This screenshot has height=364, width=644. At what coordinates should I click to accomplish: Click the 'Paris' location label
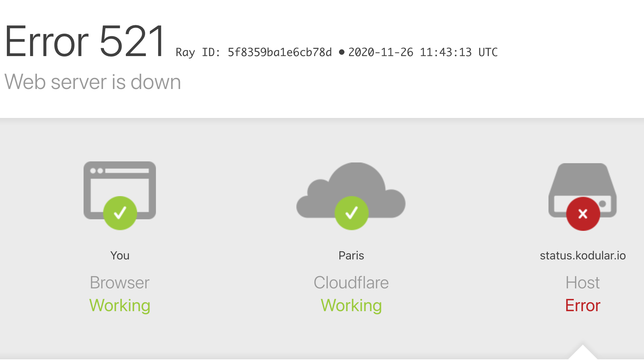(x=351, y=255)
